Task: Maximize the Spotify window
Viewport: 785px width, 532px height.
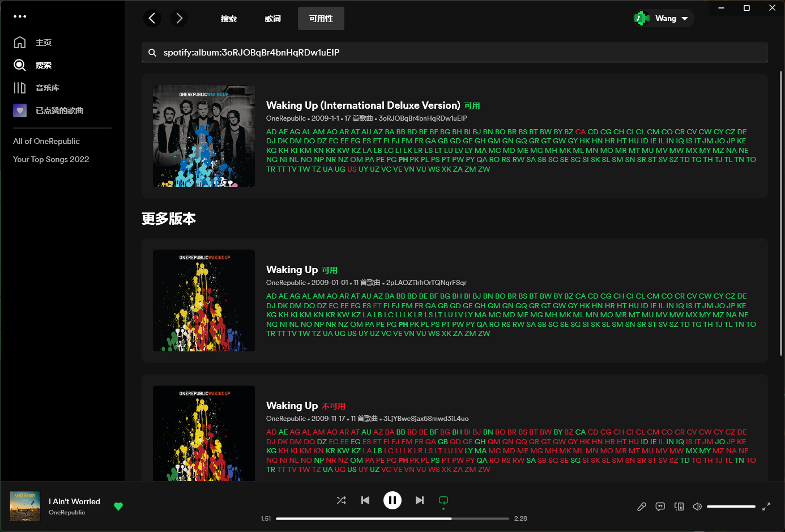Action: 746,8
